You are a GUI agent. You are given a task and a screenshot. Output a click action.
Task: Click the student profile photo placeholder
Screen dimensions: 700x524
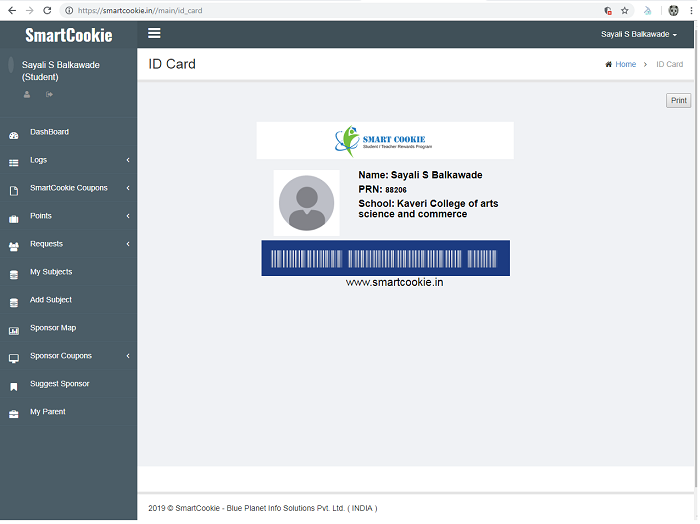click(306, 203)
